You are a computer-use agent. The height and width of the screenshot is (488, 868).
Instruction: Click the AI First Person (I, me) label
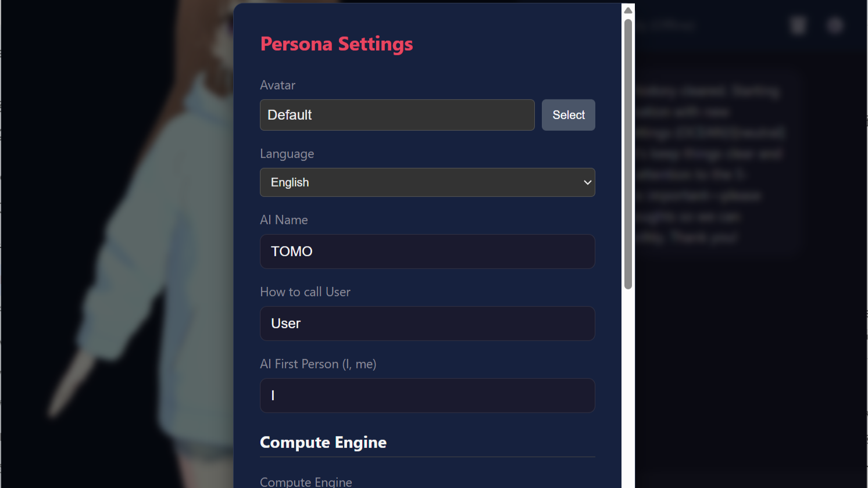click(318, 364)
